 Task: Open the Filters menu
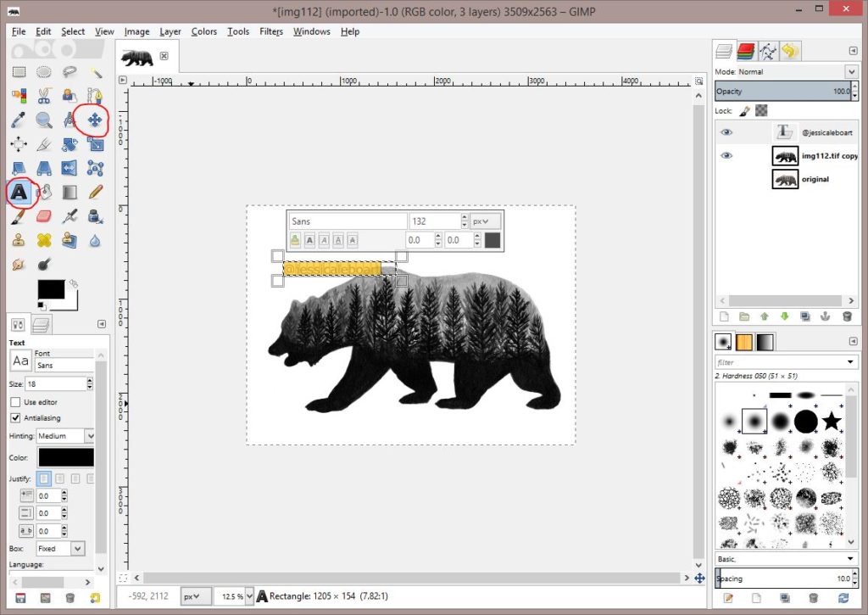(x=271, y=31)
